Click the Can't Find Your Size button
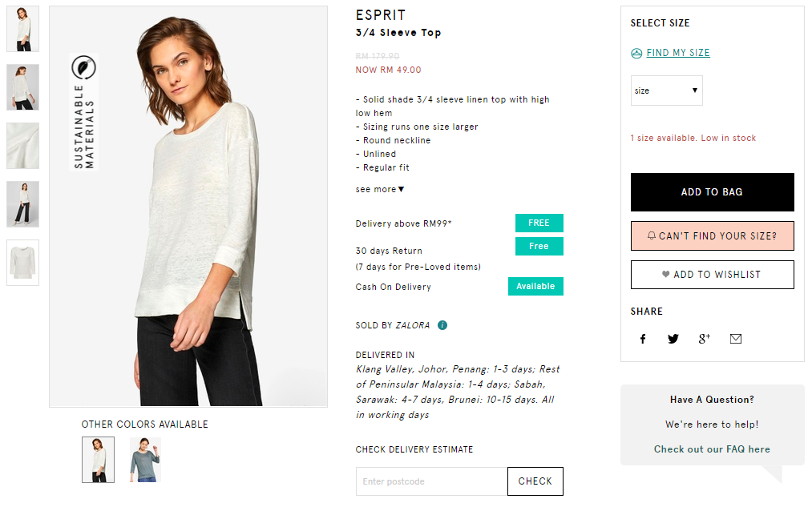This screenshot has width=812, height=507. [712, 236]
